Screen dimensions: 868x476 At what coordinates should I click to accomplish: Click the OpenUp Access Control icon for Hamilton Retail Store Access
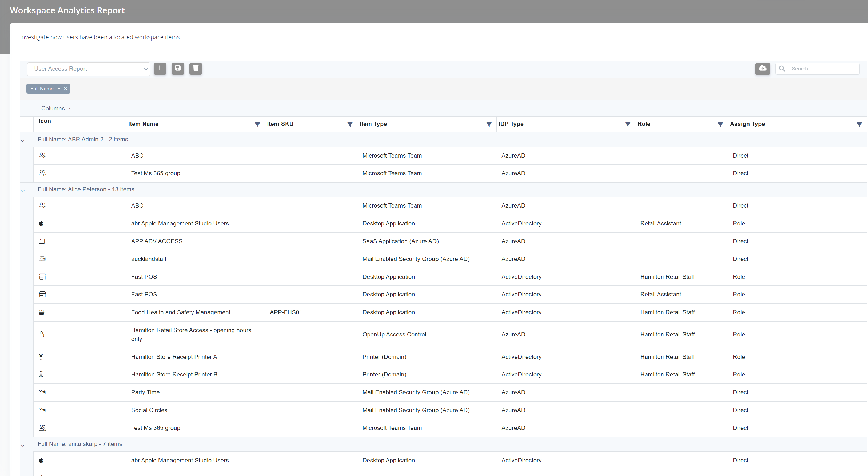(x=42, y=334)
